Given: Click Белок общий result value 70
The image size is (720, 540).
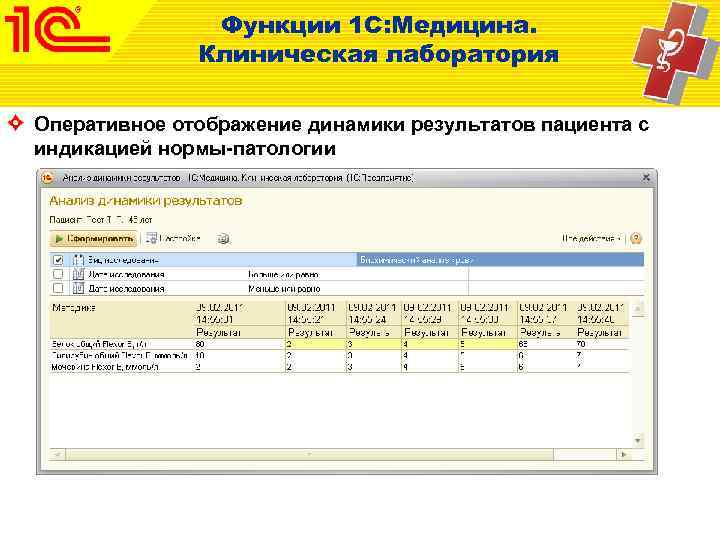Looking at the screenshot, I should pos(581,344).
